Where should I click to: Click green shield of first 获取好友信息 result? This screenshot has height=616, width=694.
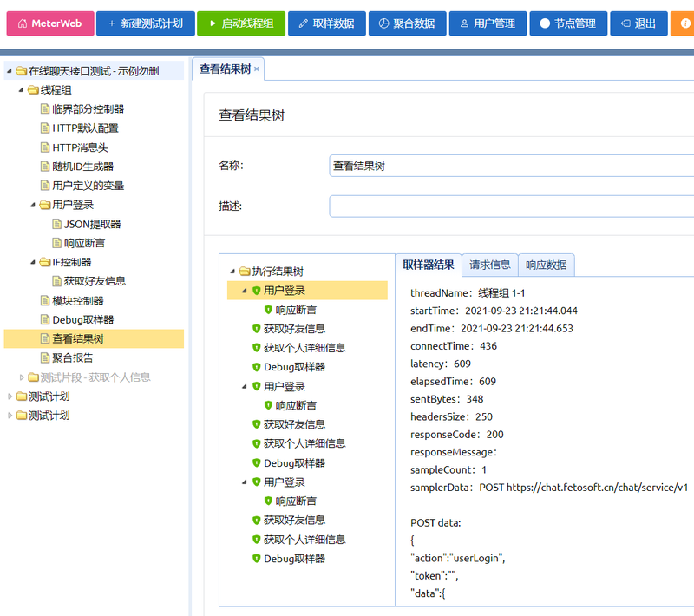pos(256,329)
